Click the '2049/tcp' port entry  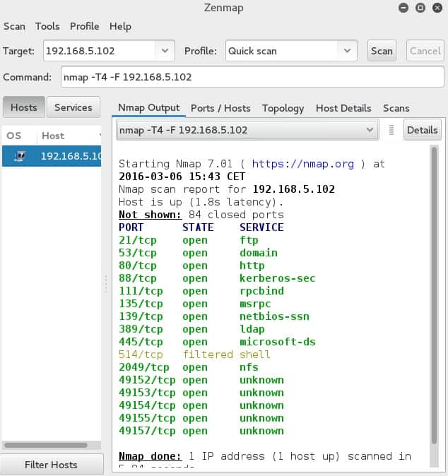(144, 367)
